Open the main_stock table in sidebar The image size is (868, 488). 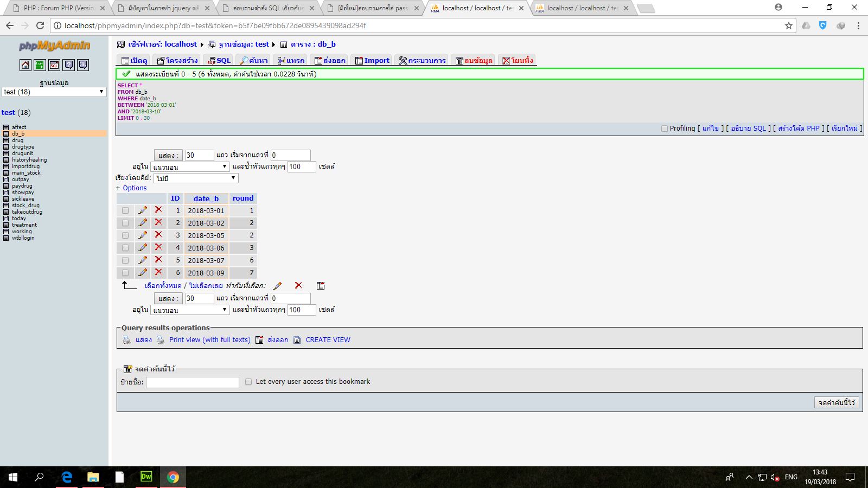(x=26, y=173)
